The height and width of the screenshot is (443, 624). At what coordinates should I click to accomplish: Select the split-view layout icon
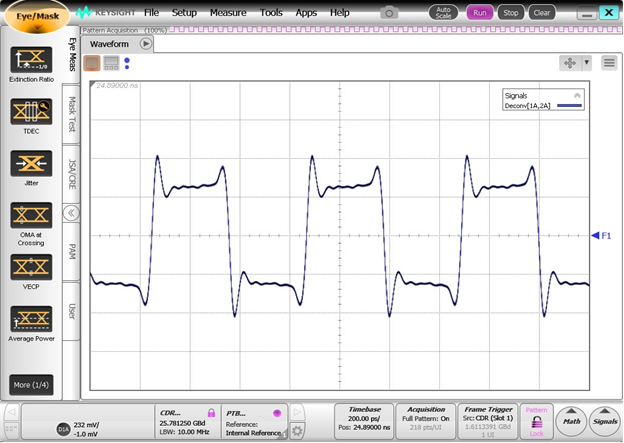[x=111, y=63]
